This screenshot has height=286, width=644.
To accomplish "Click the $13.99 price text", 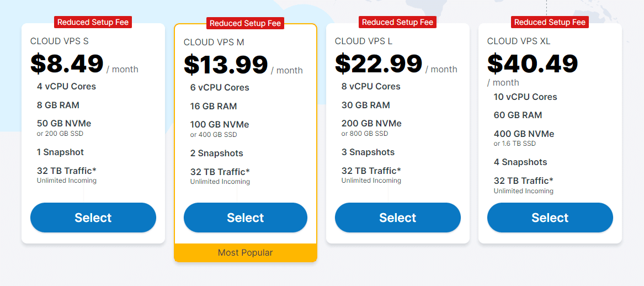I will [x=226, y=65].
